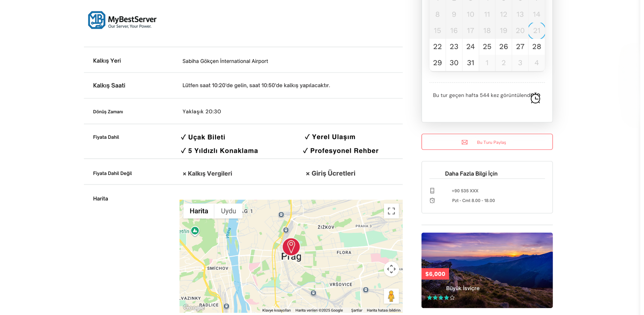Select calendar date 23
The image size is (644, 315).
(454, 47)
